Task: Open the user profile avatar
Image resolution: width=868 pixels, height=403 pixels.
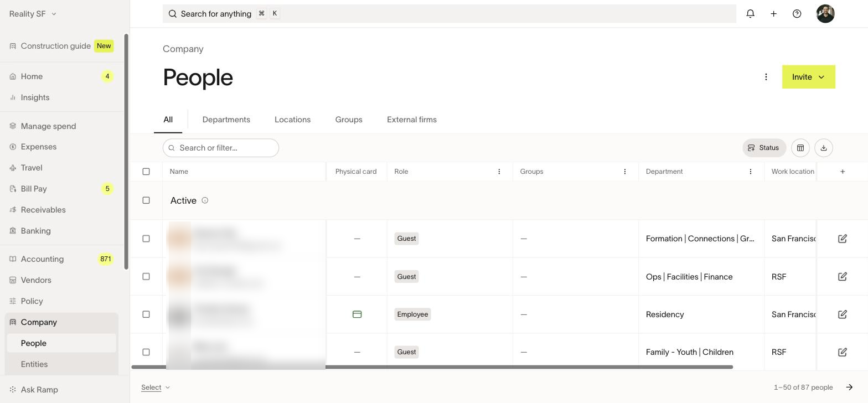Action: (x=825, y=14)
